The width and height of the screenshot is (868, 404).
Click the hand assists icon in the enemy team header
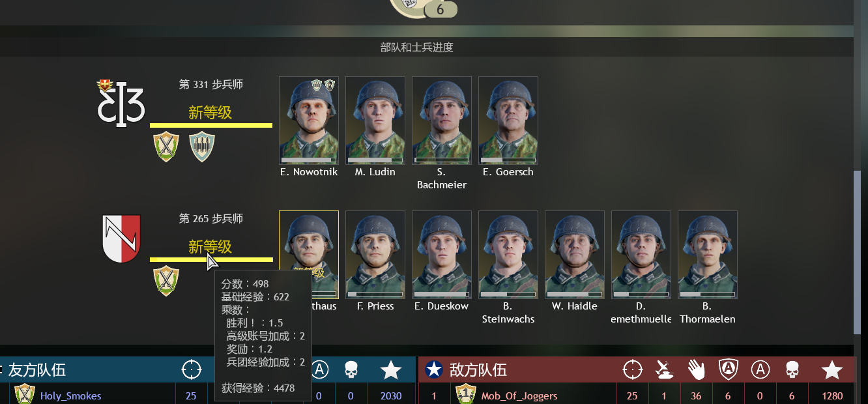coord(697,370)
